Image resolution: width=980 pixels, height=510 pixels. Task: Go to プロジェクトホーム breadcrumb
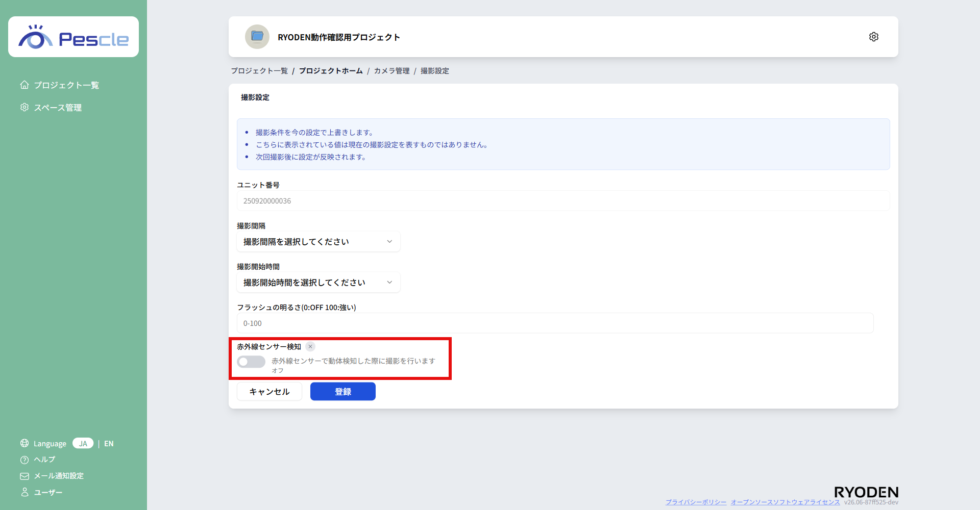point(331,71)
